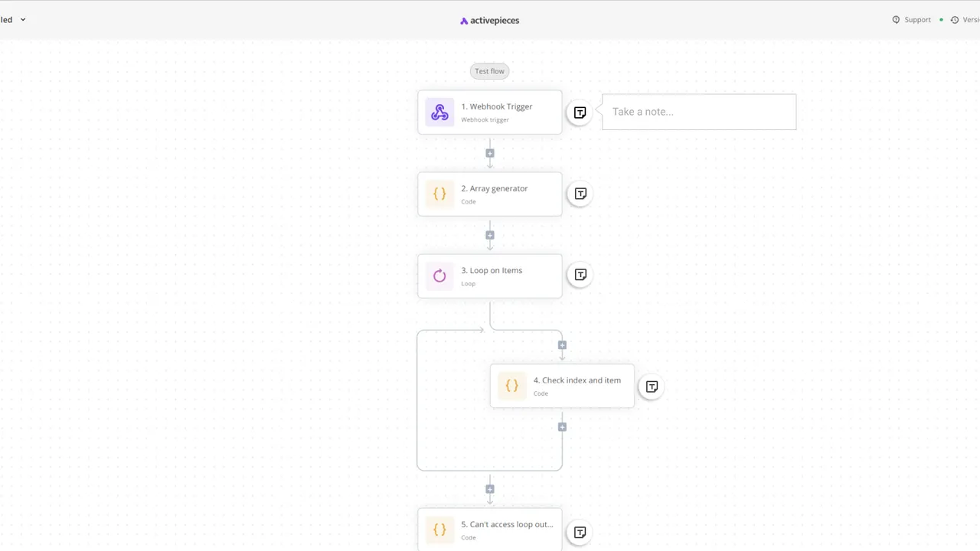980x551 pixels.
Task: Open the Array generator step
Action: pos(490,194)
